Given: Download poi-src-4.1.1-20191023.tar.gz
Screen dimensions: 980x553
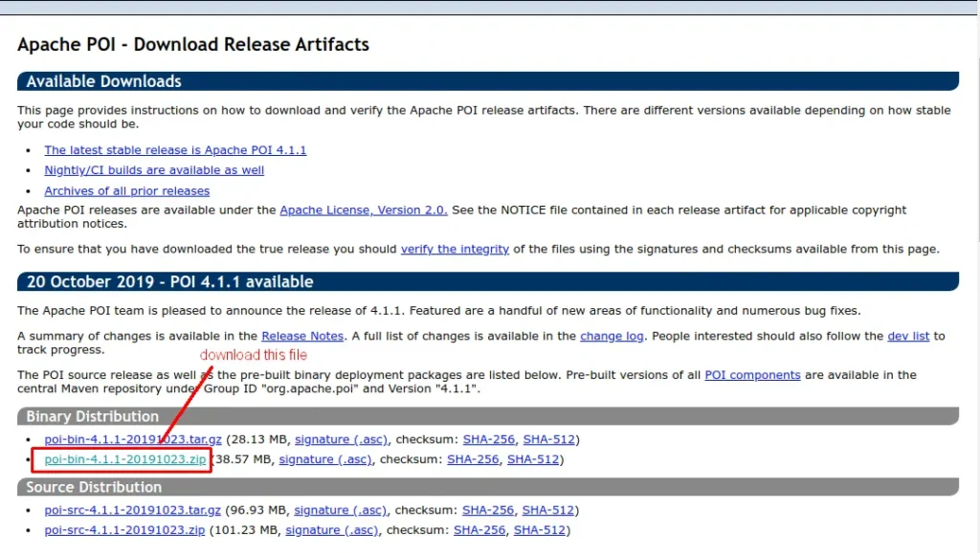Looking at the screenshot, I should tap(133, 510).
